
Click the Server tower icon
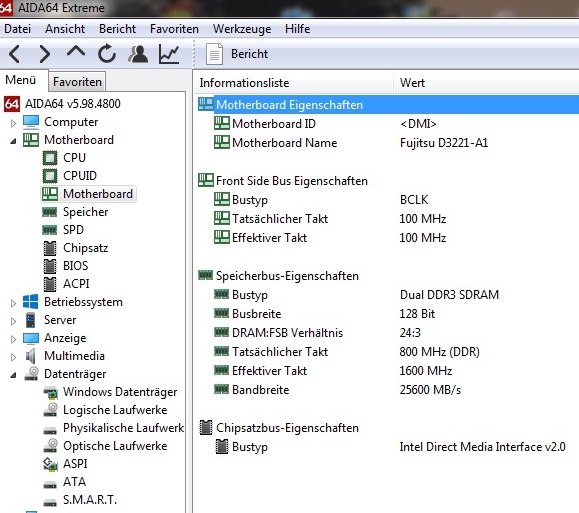click(x=31, y=320)
